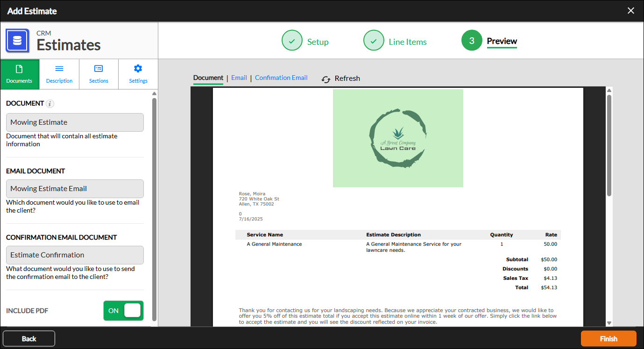
Task: Click the Line Items step label
Action: click(x=408, y=42)
